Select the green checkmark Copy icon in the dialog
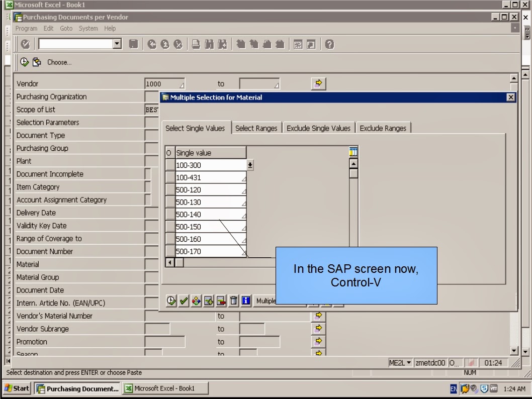This screenshot has width=532, height=399. click(184, 301)
